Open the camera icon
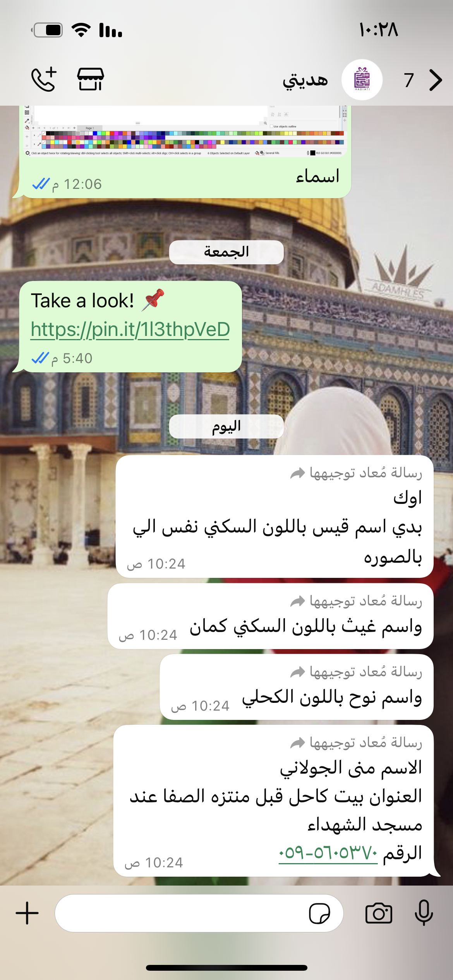The height and width of the screenshot is (980, 453). 379,913
